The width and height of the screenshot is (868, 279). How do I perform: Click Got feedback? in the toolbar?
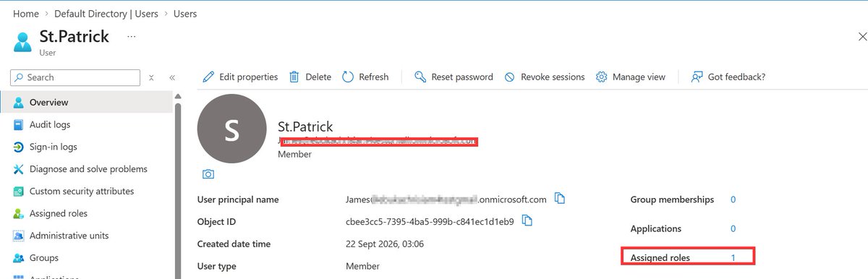coord(728,77)
